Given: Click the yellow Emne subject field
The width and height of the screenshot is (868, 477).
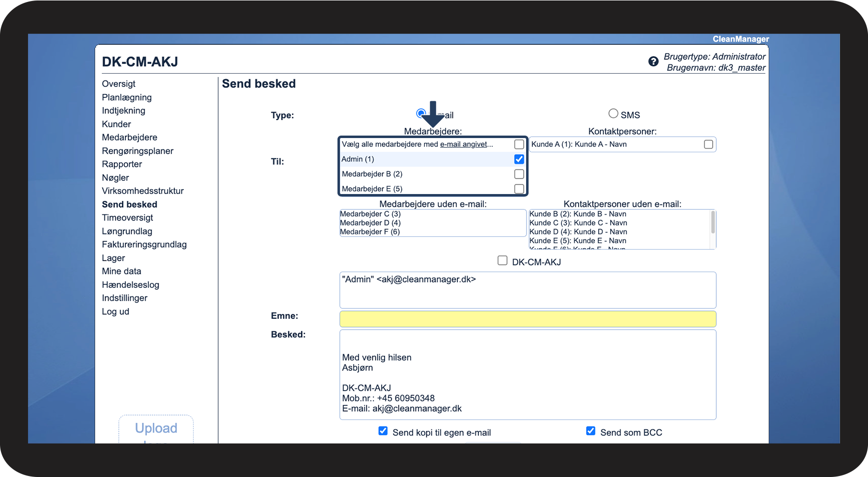Looking at the screenshot, I should (x=528, y=319).
